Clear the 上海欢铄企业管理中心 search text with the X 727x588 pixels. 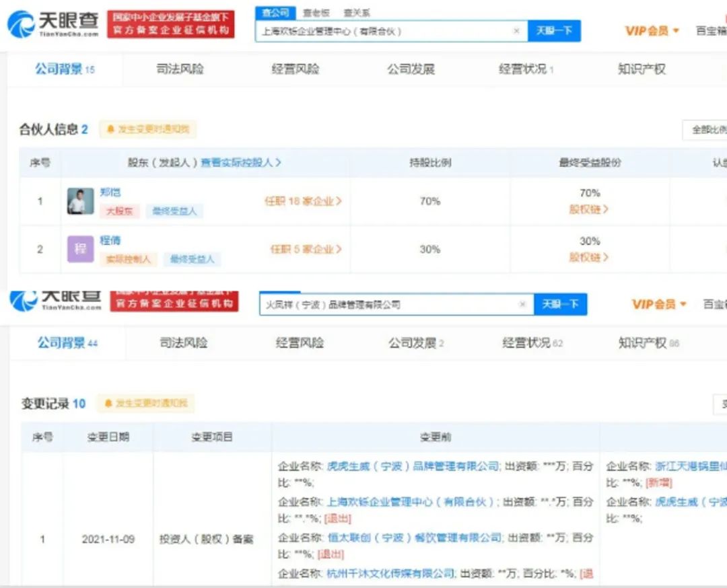point(516,31)
